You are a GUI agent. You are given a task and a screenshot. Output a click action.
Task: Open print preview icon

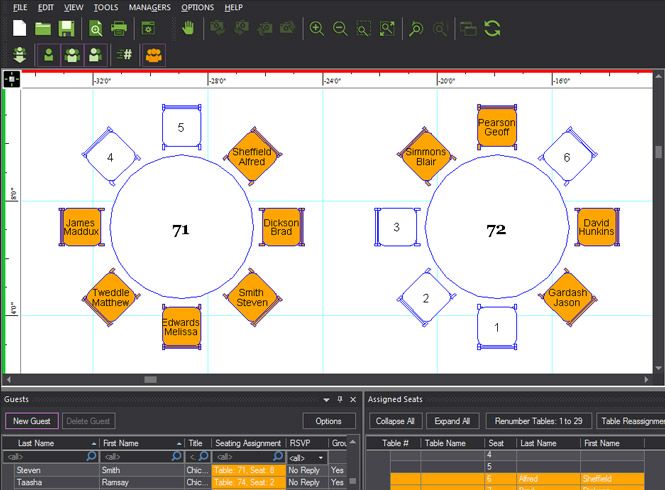(x=96, y=28)
